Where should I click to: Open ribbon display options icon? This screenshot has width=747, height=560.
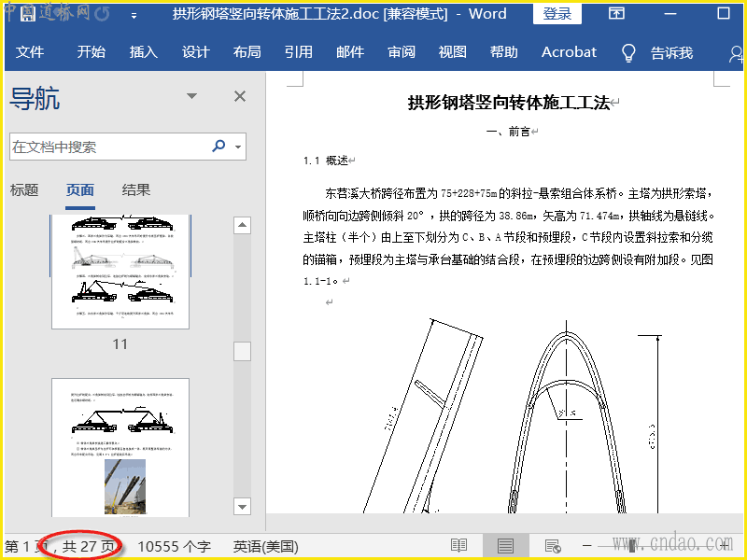click(x=616, y=13)
